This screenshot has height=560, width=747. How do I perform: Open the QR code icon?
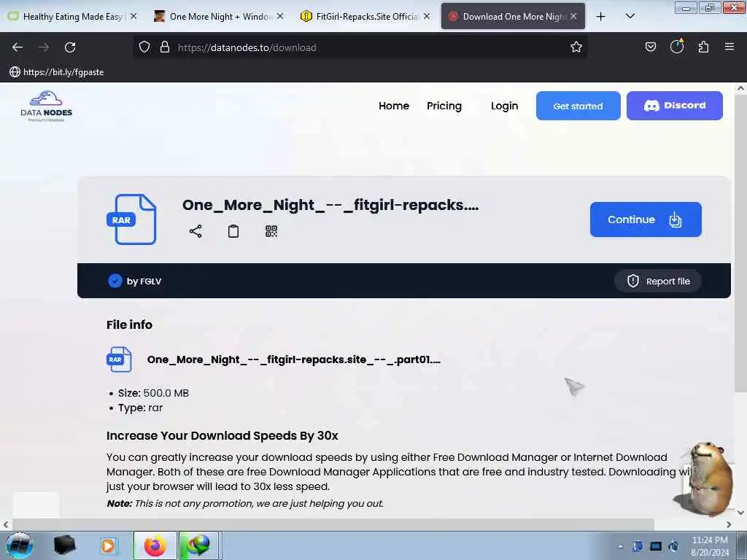point(271,231)
